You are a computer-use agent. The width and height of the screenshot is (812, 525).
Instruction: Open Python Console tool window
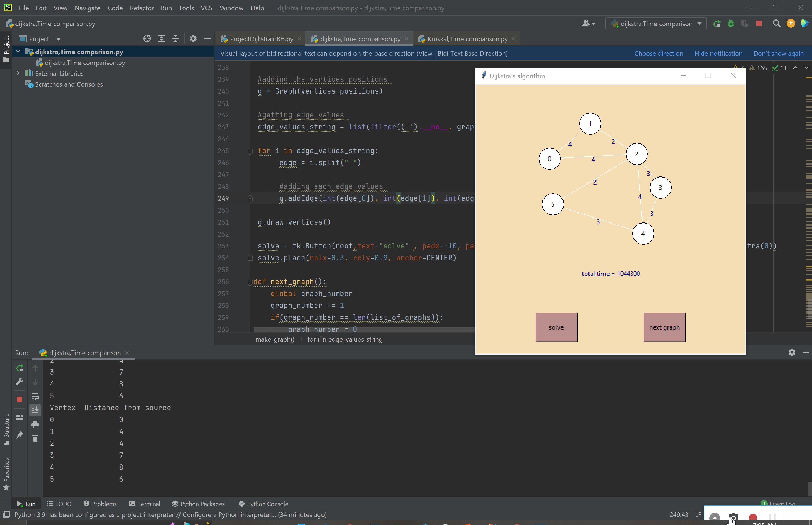pos(264,504)
